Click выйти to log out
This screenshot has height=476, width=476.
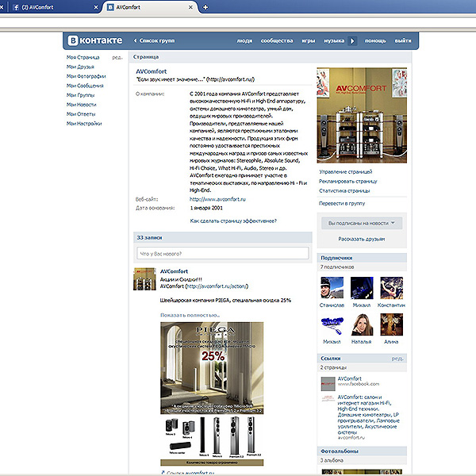403,40
